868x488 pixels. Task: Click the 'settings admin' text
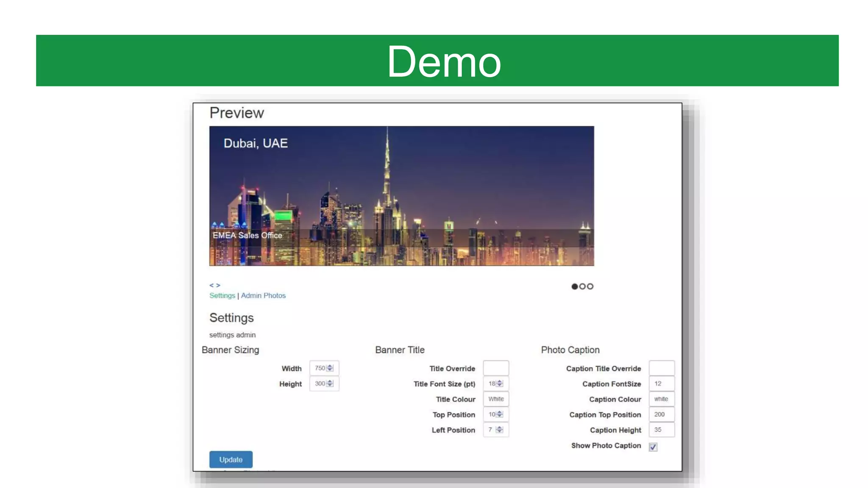(232, 335)
